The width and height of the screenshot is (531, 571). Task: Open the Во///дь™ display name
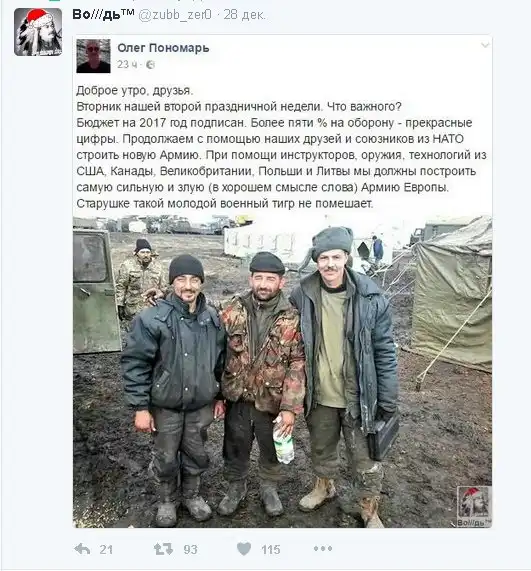coord(103,15)
